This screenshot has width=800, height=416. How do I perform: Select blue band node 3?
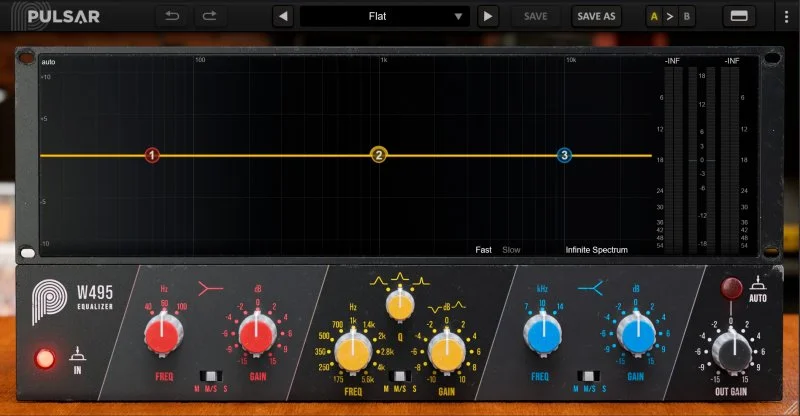point(564,155)
